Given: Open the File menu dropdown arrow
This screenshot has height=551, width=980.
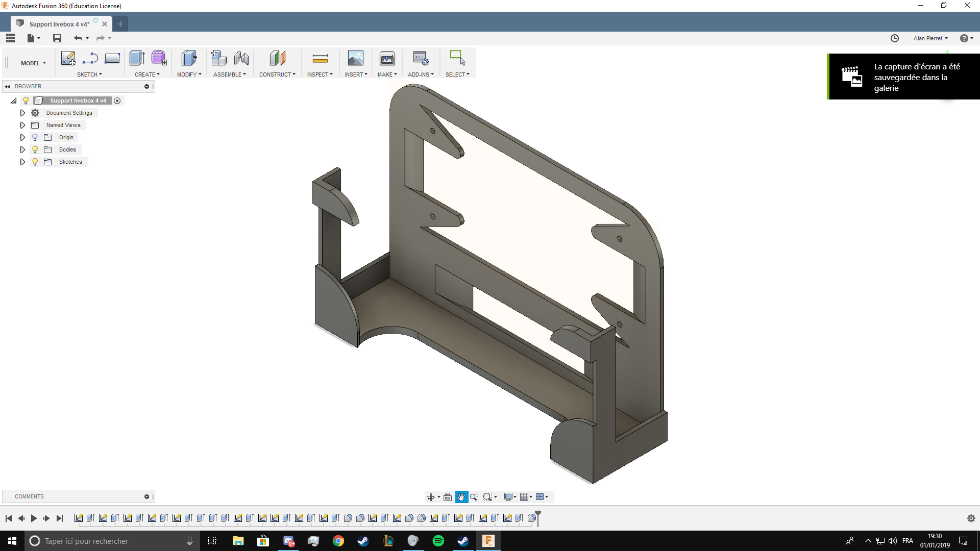Looking at the screenshot, I should pyautogui.click(x=39, y=38).
